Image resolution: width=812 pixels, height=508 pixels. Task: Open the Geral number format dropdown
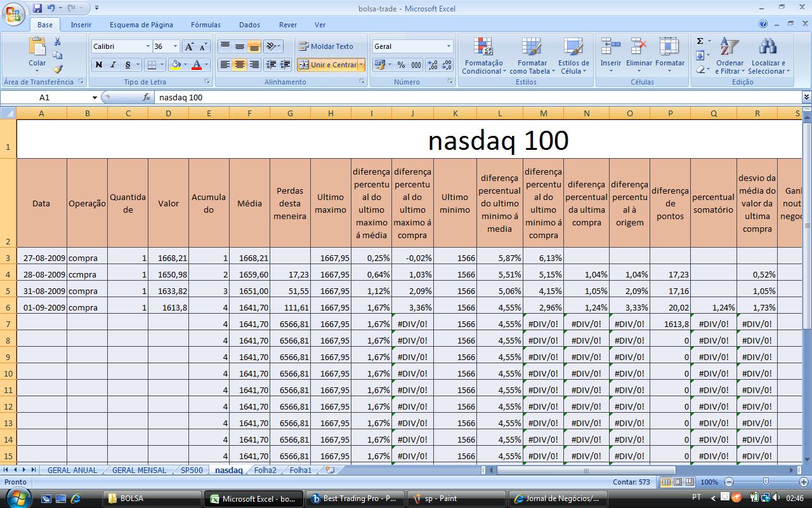449,46
